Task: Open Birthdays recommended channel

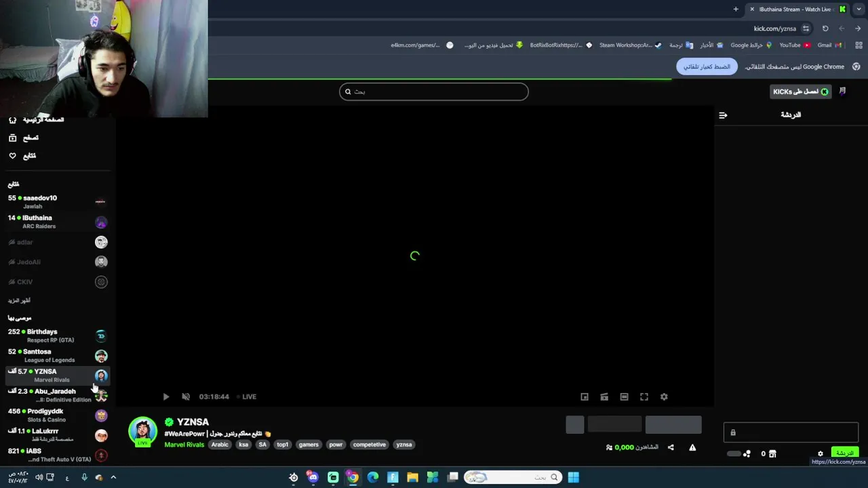Action: [x=58, y=335]
